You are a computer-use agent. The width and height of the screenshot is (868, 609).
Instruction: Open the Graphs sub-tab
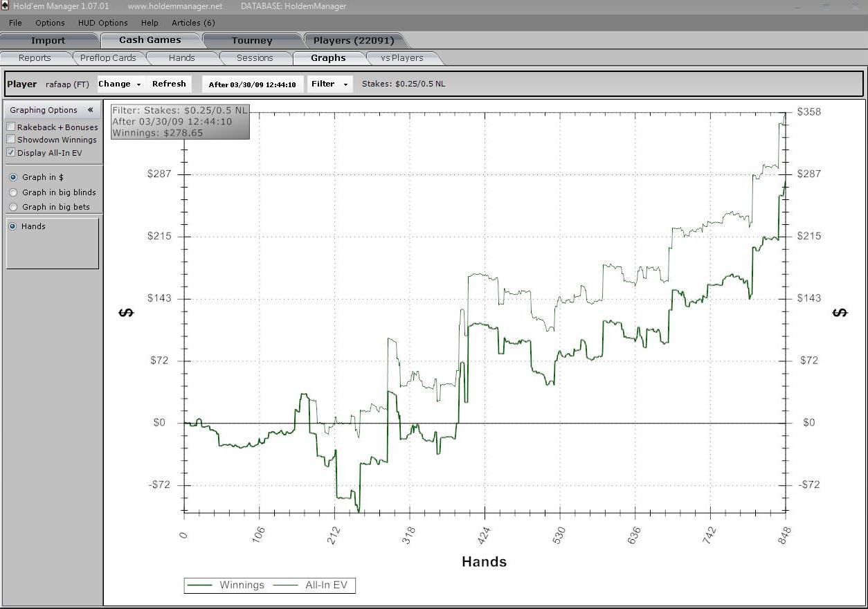point(328,58)
